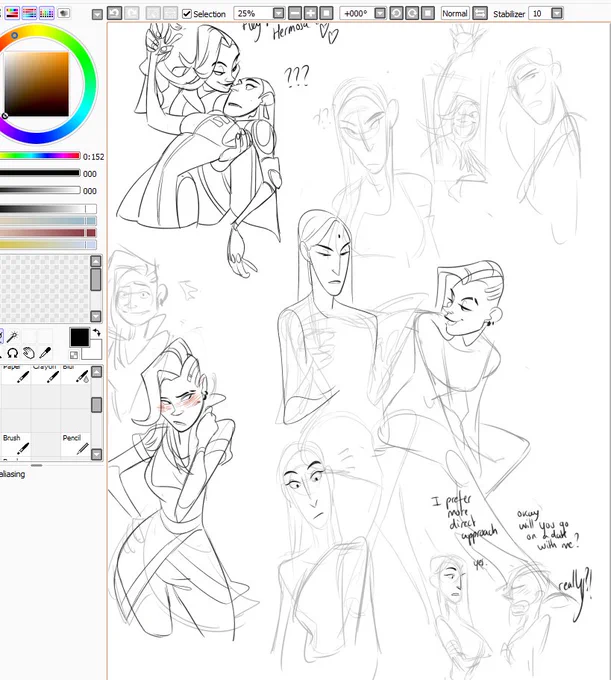Rotate the view counterclockwise
611x680 pixels.
[396, 13]
